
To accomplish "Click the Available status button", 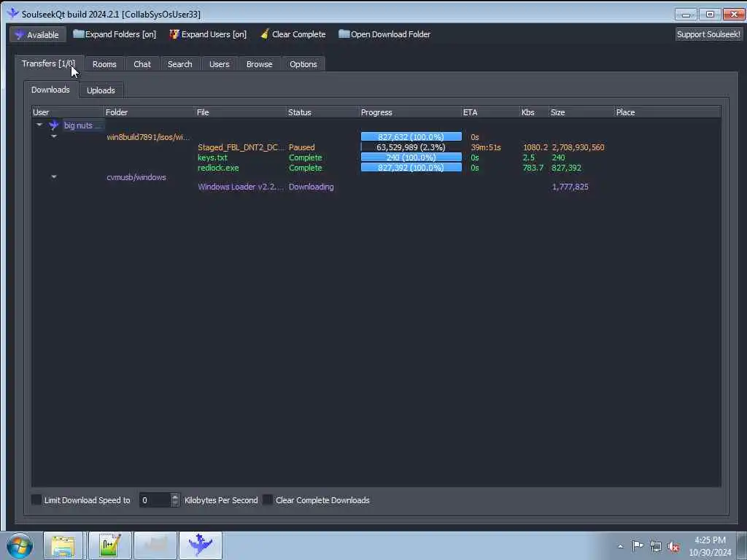I will (x=38, y=34).
